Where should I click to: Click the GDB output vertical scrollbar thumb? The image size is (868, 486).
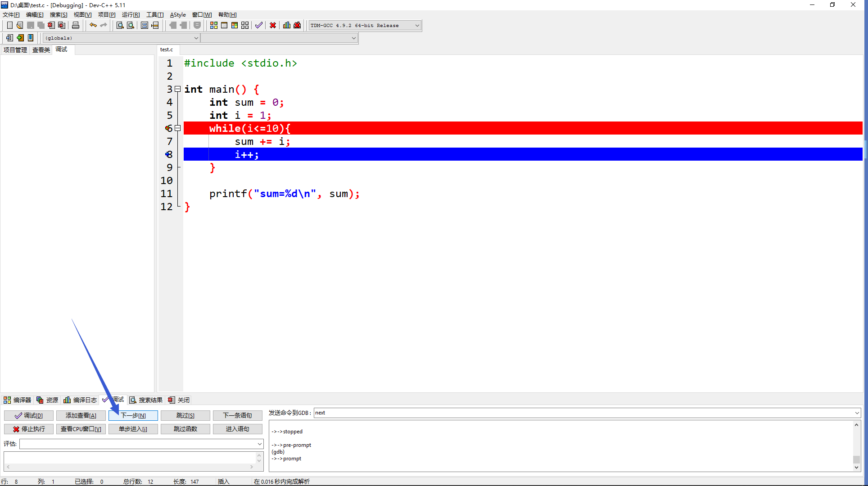pyautogui.click(x=856, y=459)
